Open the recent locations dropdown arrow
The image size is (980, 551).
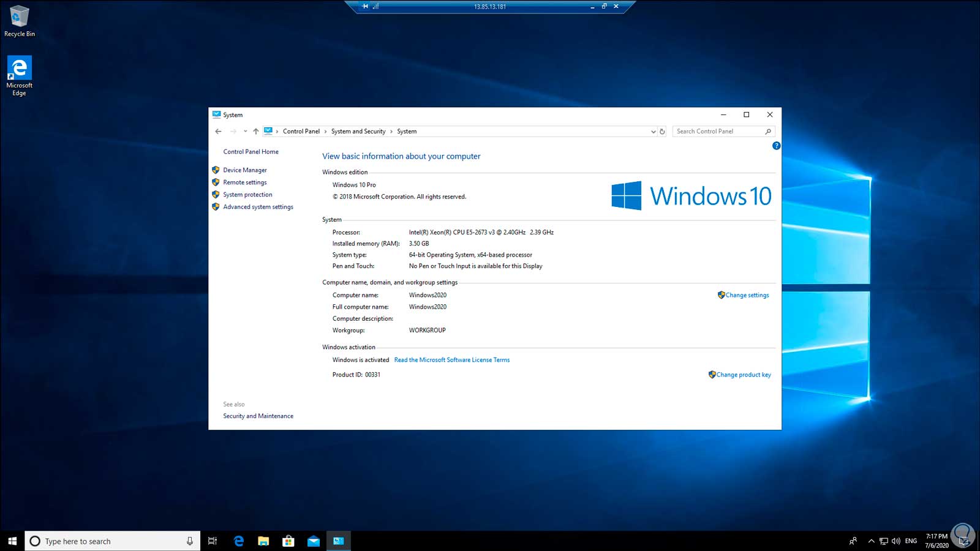click(245, 132)
